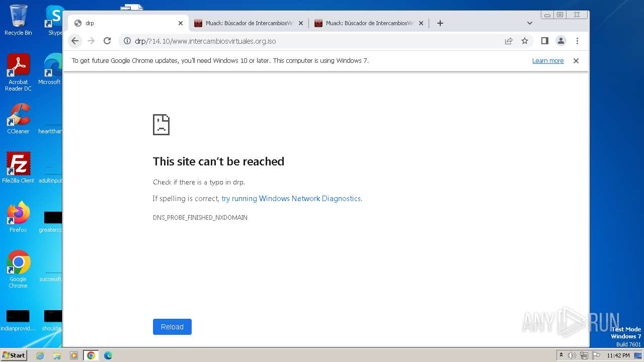Screen dimensions: 644x362
Task: Expand the tab search dropdown
Action: [530, 23]
